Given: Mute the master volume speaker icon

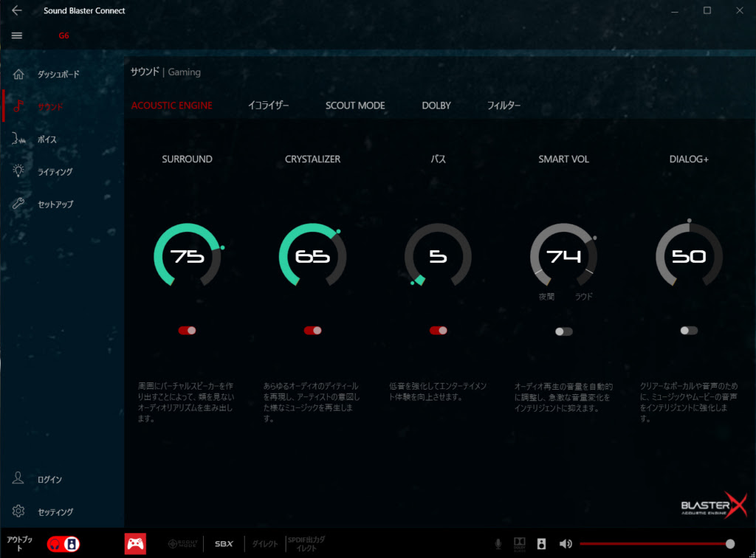Looking at the screenshot, I should coord(566,544).
